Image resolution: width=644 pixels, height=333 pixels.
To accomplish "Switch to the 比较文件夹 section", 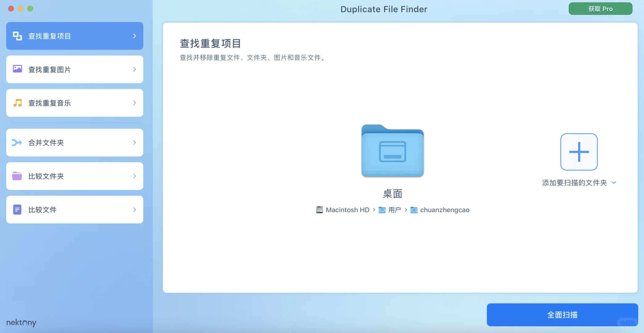I will pos(74,176).
